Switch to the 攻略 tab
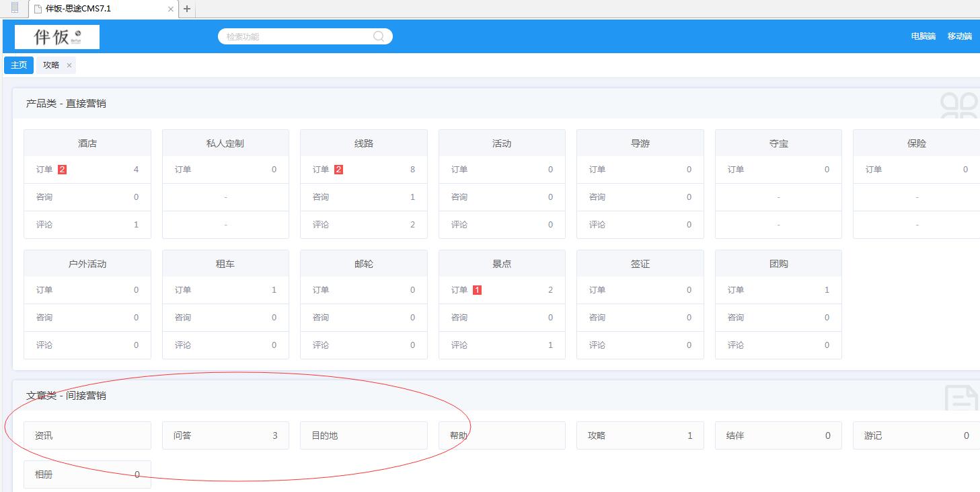This screenshot has width=980, height=492. (x=51, y=65)
